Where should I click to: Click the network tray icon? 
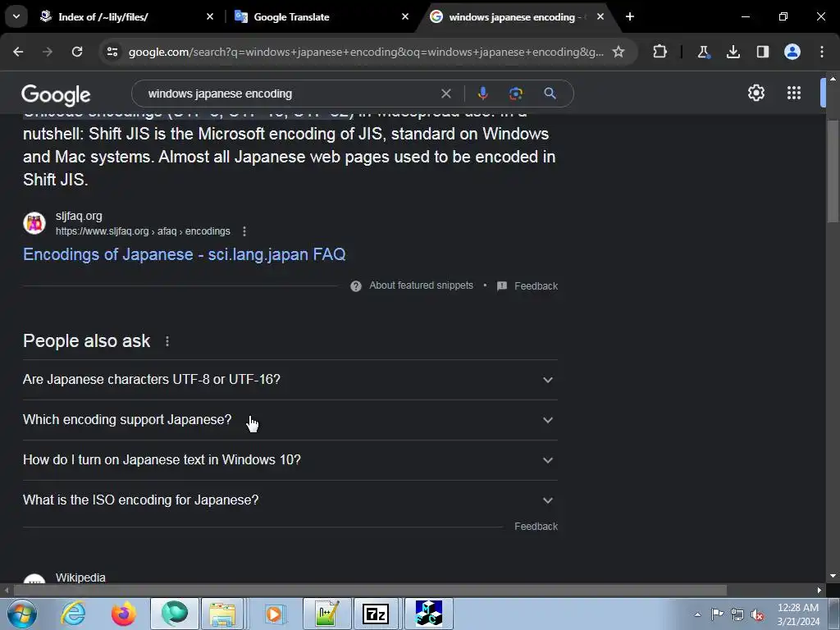click(737, 614)
